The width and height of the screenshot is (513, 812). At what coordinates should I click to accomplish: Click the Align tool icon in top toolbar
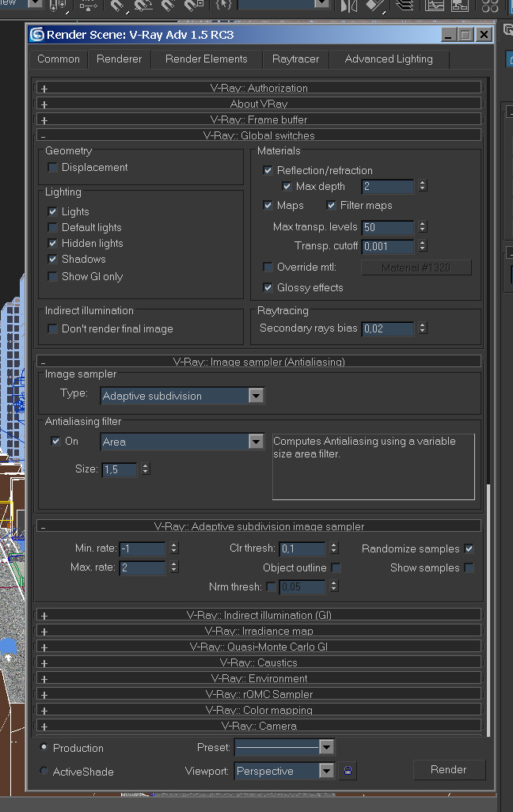[374, 6]
